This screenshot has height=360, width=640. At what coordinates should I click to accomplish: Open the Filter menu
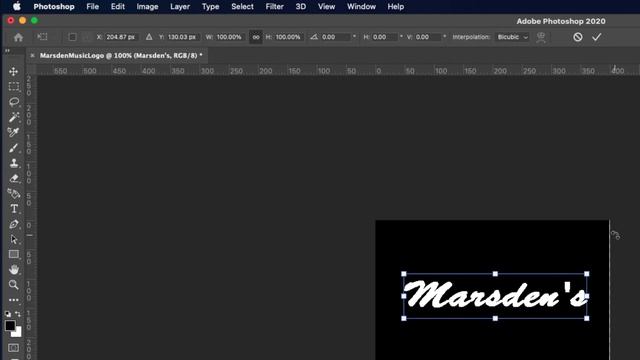click(x=274, y=7)
